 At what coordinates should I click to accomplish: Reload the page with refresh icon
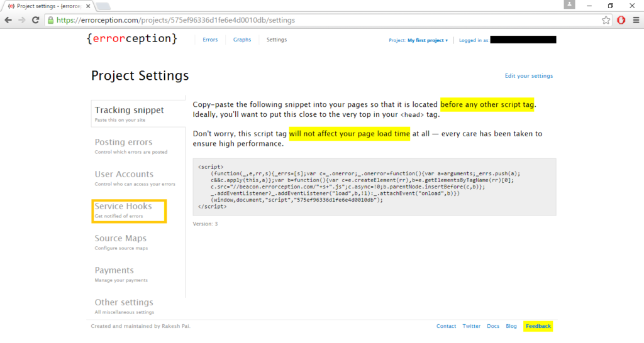pyautogui.click(x=36, y=20)
